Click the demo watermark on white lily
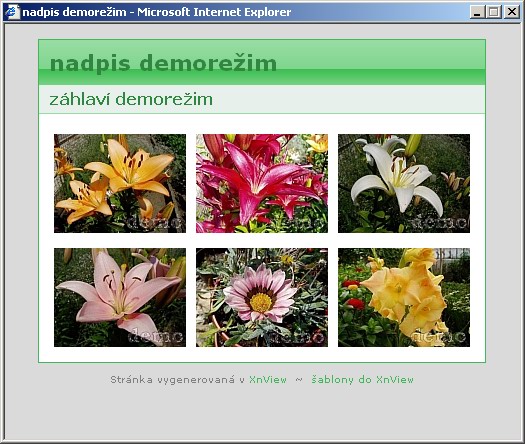The width and height of the screenshot is (525, 444). click(440, 223)
